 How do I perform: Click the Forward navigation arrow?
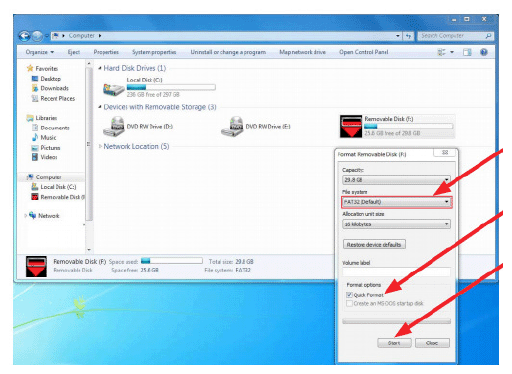pos(37,36)
